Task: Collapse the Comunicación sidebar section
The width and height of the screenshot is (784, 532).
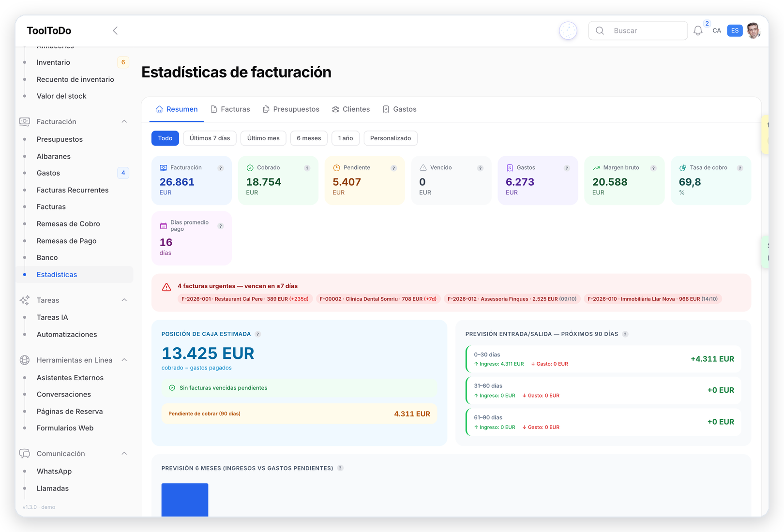Action: pyautogui.click(x=124, y=453)
